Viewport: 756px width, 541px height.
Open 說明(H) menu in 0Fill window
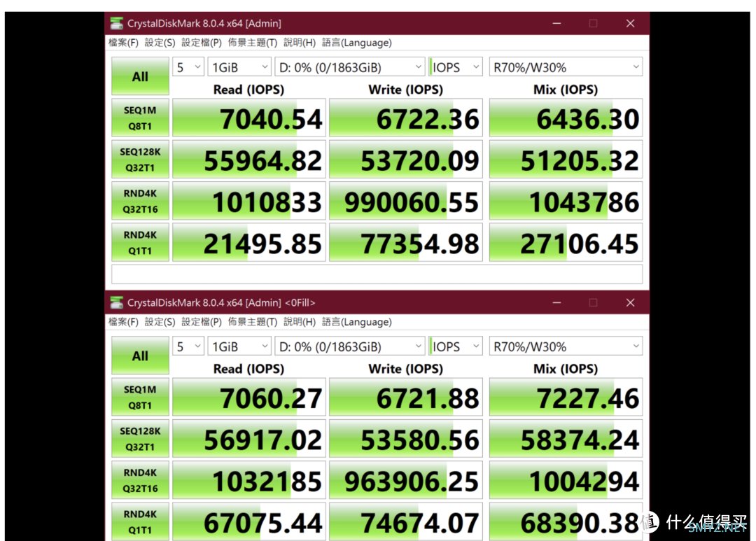(x=300, y=322)
